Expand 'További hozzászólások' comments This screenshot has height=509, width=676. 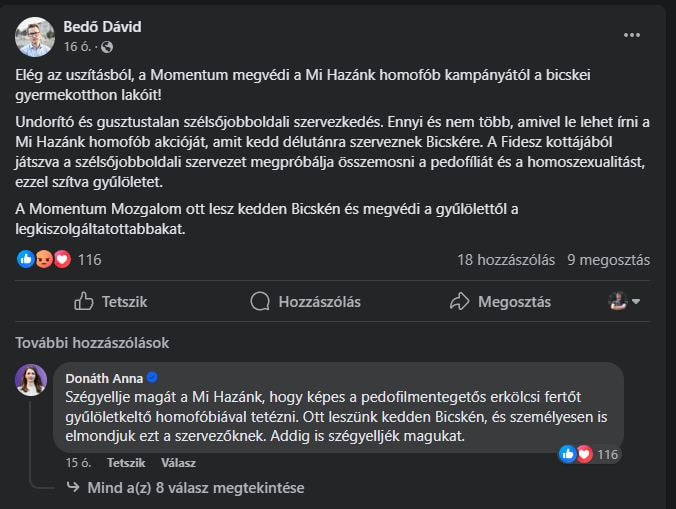pyautogui.click(x=92, y=342)
